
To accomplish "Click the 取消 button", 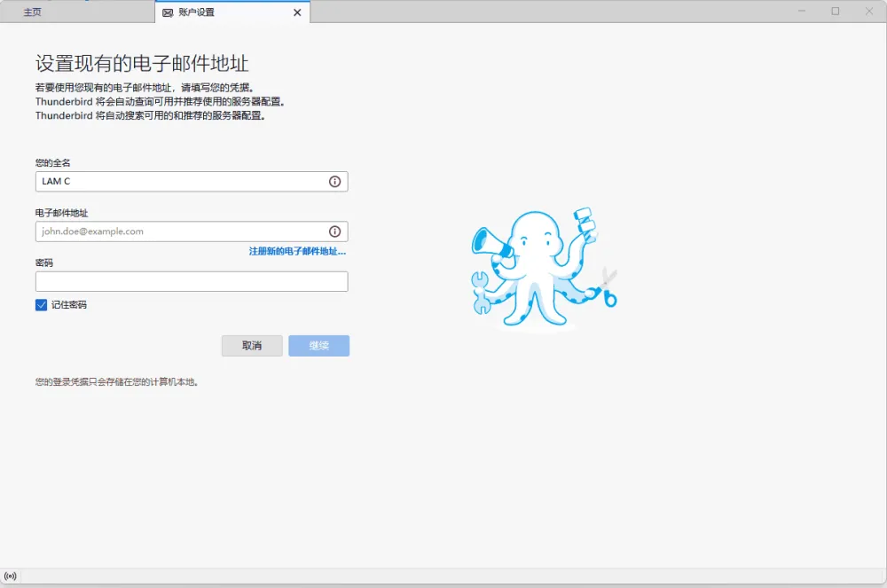I will click(252, 346).
